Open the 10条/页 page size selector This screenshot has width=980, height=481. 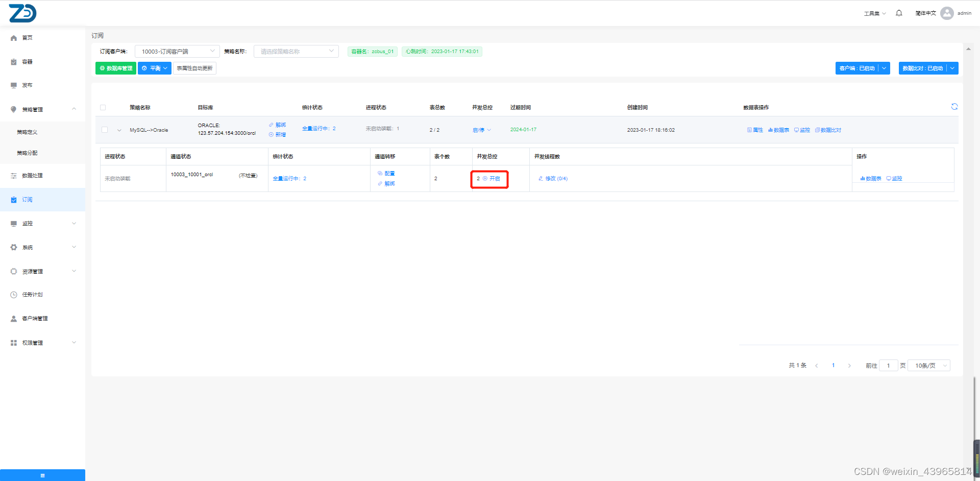tap(929, 366)
